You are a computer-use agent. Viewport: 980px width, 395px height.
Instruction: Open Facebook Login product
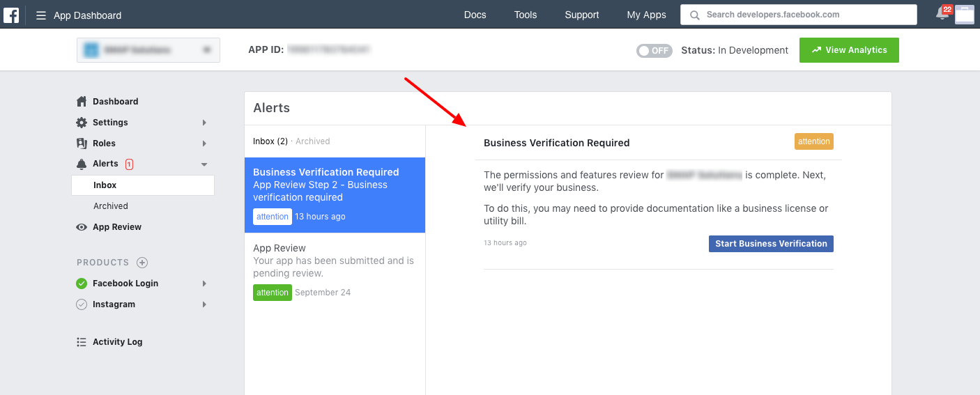pyautogui.click(x=125, y=284)
